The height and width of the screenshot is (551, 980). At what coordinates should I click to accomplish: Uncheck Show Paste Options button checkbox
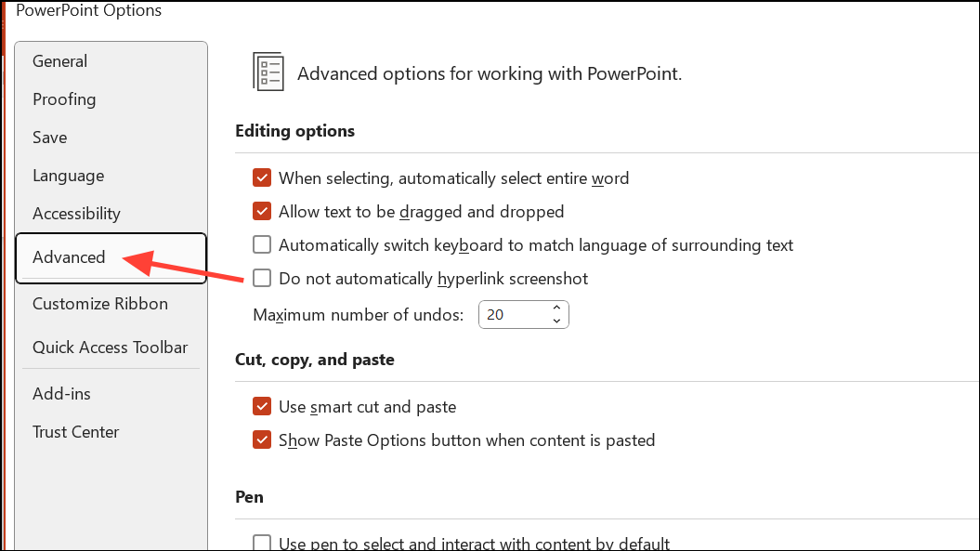[262, 440]
